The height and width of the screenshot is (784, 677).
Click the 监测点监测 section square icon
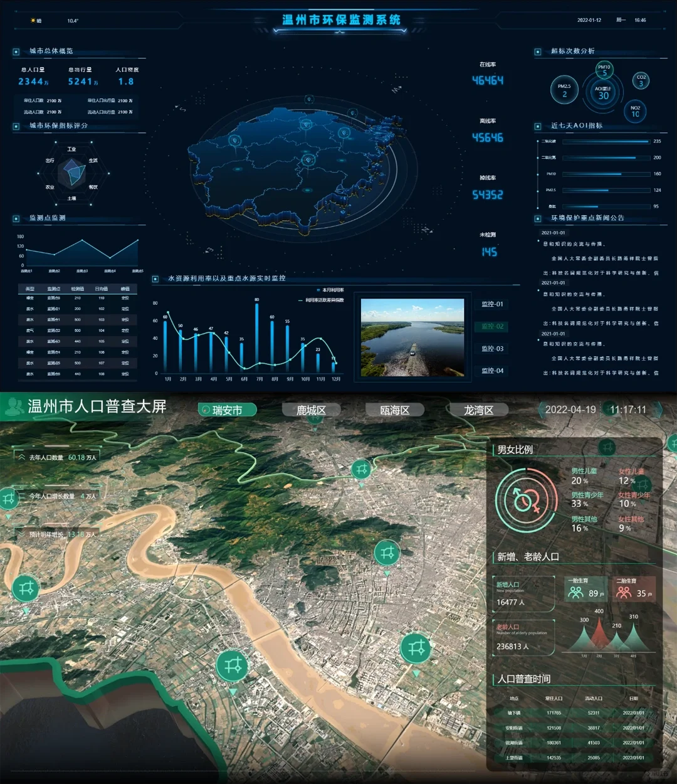16,218
